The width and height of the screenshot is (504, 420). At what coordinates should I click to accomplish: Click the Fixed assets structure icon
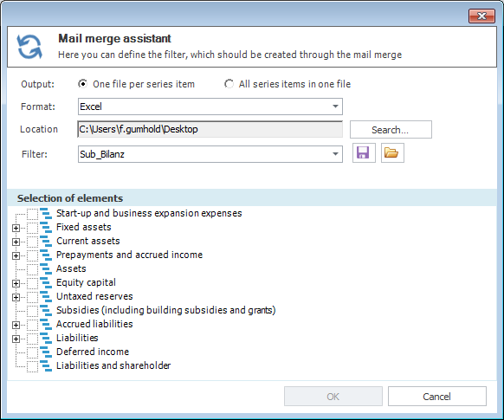click(46, 227)
